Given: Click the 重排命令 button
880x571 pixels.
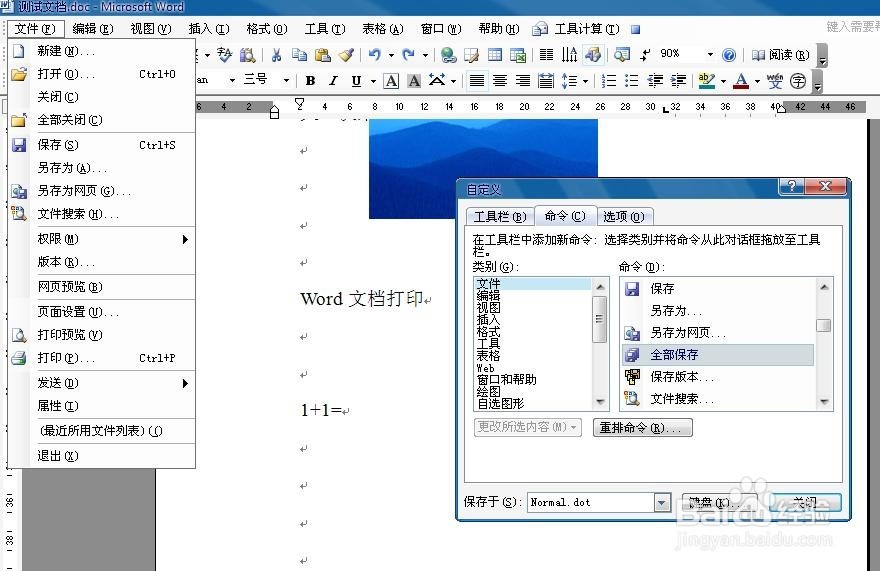Looking at the screenshot, I should (x=643, y=427).
